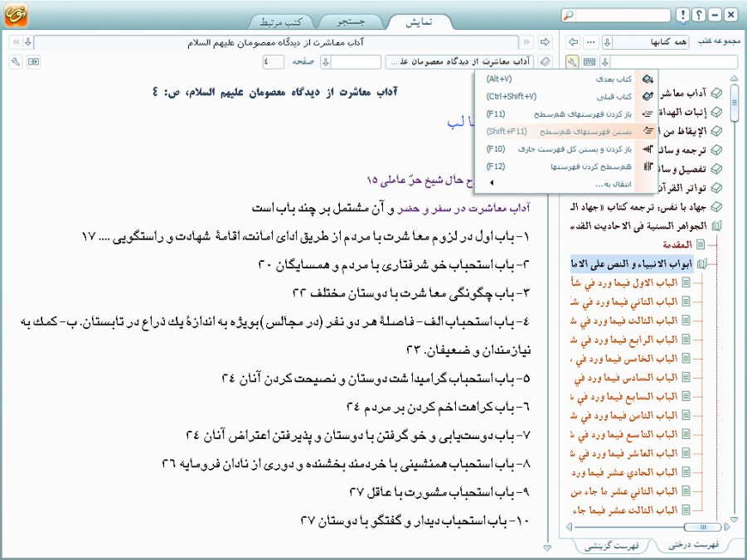
Task: Select tree item الباب الخامس فيما ورد
Action: (x=624, y=359)
